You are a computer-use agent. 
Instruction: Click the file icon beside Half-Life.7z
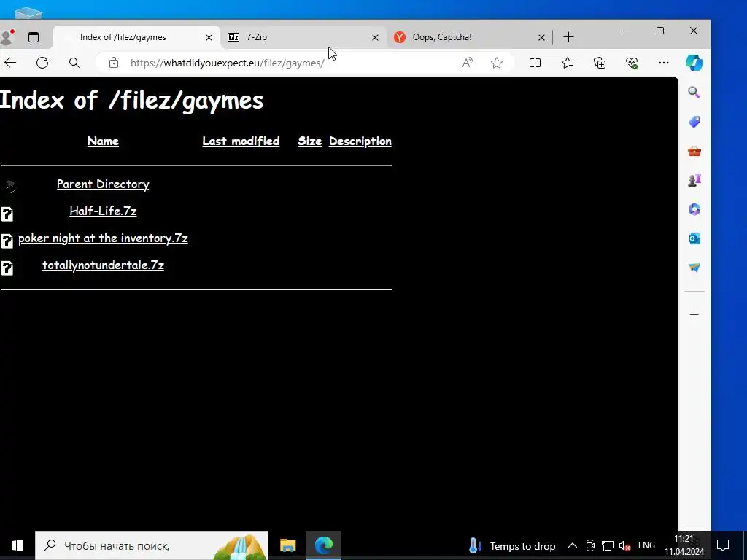(x=7, y=214)
